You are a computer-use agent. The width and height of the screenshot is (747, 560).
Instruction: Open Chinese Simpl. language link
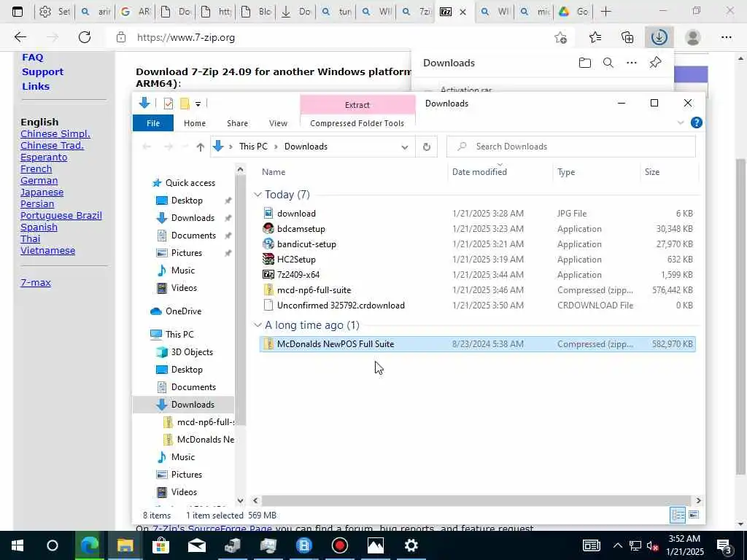55,134
